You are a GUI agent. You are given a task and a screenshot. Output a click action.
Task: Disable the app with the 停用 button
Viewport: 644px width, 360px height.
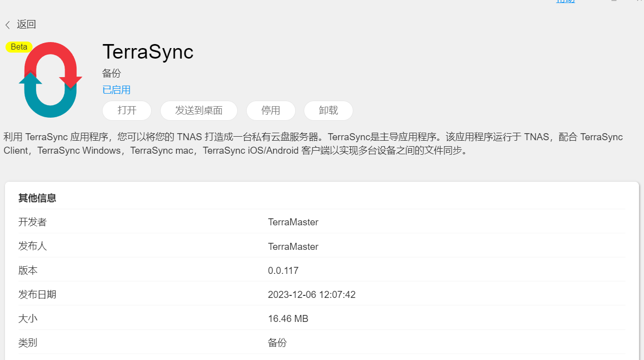(x=271, y=111)
